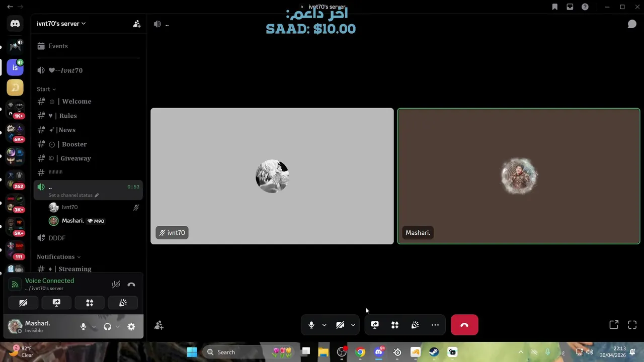Open the Discord help question mark
This screenshot has height=362, width=644.
585,7
